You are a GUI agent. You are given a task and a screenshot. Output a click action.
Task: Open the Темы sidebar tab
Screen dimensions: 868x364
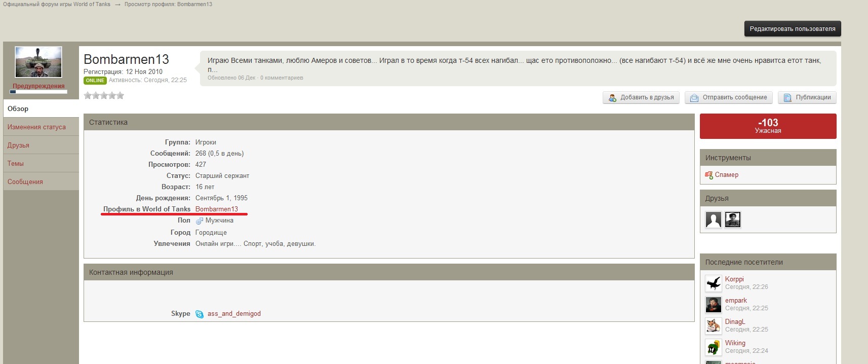coord(41,163)
